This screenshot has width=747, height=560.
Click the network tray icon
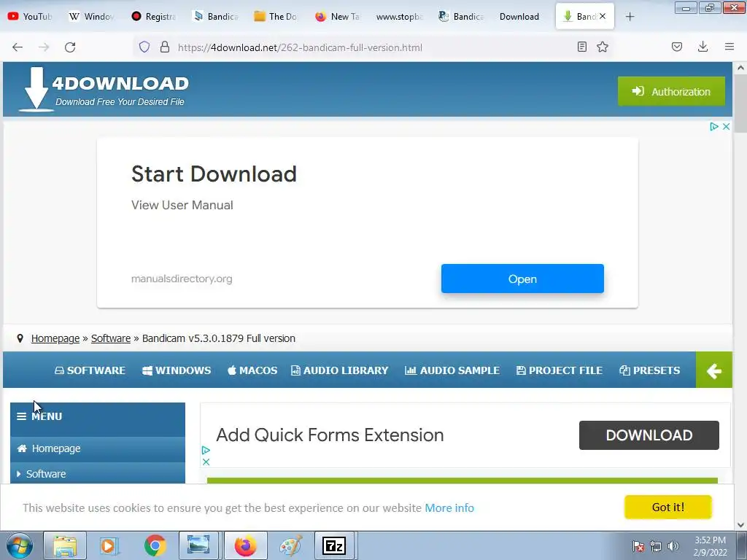coord(656,546)
